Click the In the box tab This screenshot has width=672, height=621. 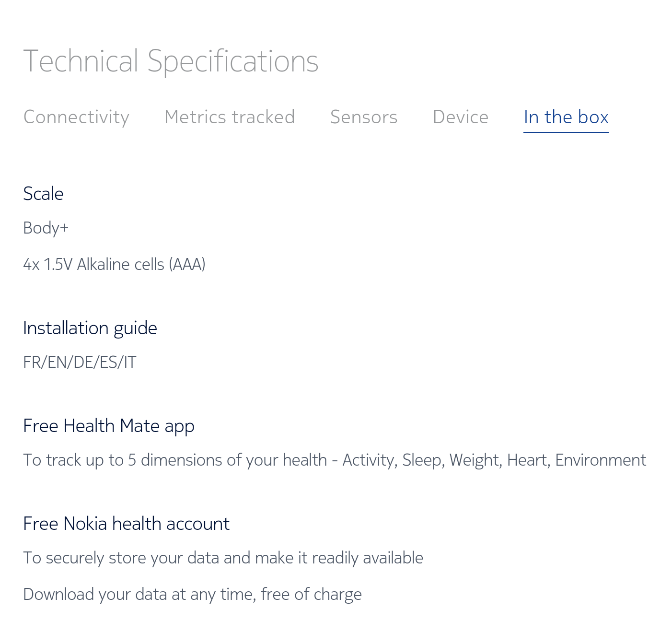[566, 117]
